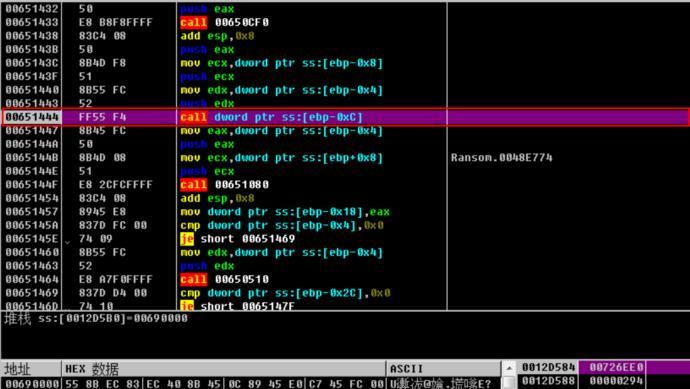
Task: Click address 00651440
Action: [32, 90]
